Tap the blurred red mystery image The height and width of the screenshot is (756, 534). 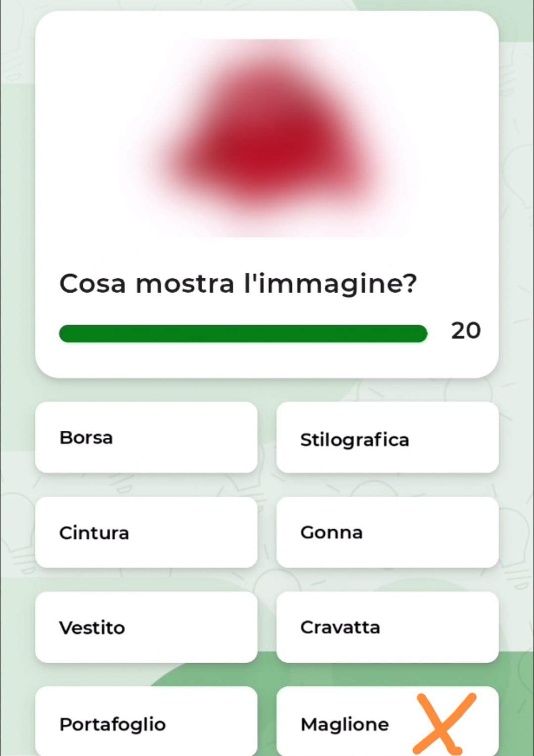pos(267,138)
